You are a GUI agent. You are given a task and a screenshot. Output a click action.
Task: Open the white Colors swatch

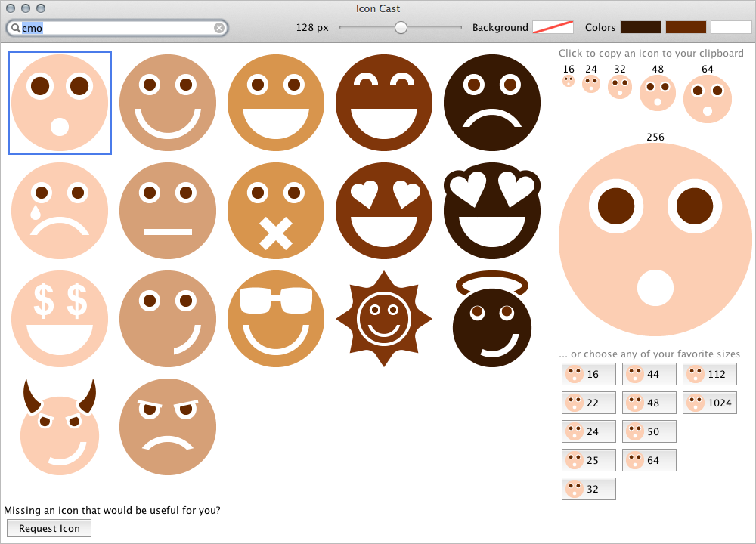tap(731, 27)
